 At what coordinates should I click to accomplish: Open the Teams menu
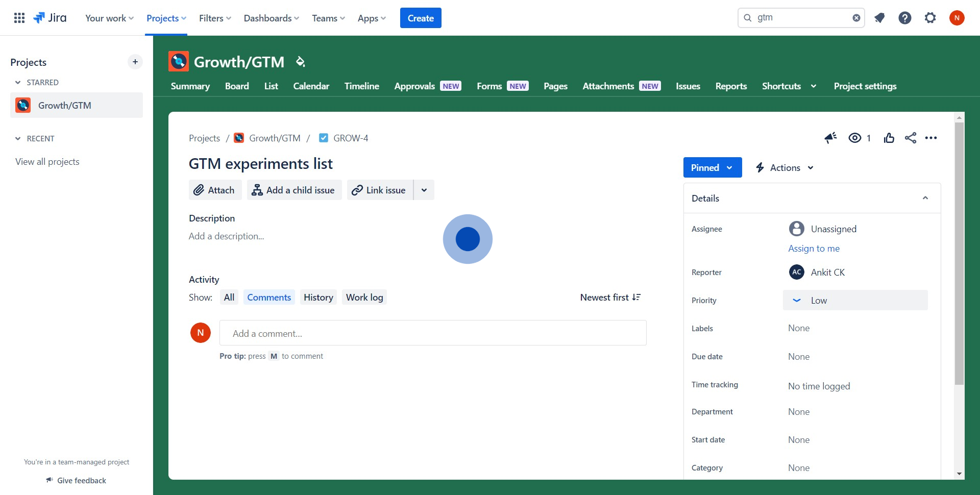coord(328,18)
